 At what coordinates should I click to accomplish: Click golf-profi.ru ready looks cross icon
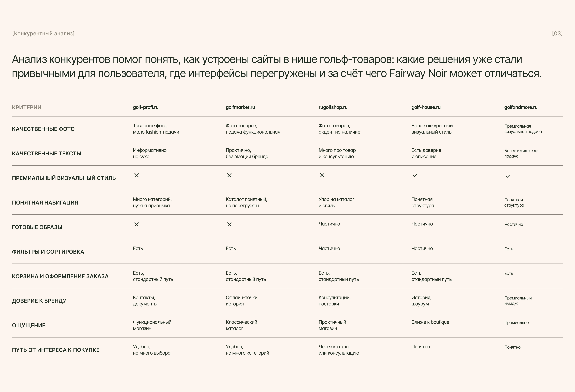[x=137, y=224]
